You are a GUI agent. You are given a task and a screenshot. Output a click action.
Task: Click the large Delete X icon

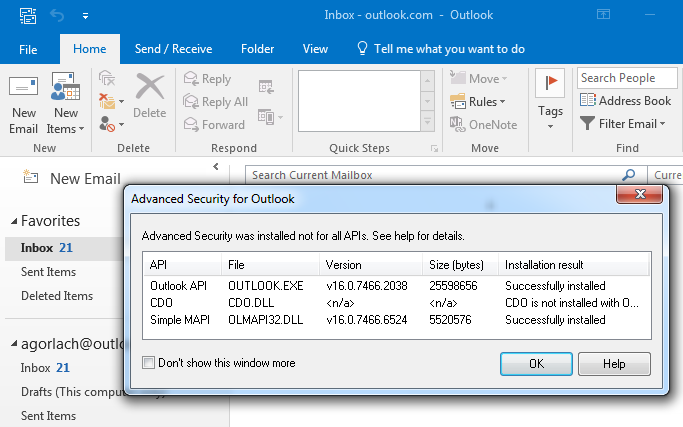(x=150, y=87)
